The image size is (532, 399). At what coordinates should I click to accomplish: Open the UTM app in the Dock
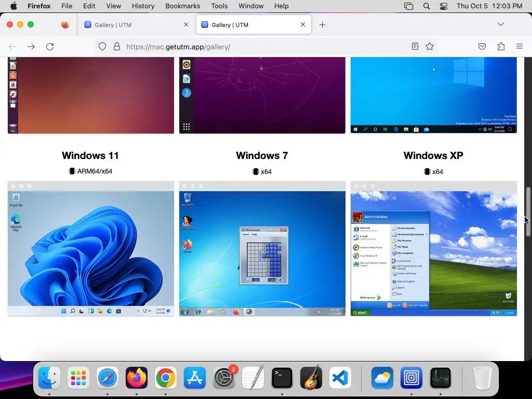pos(411,378)
